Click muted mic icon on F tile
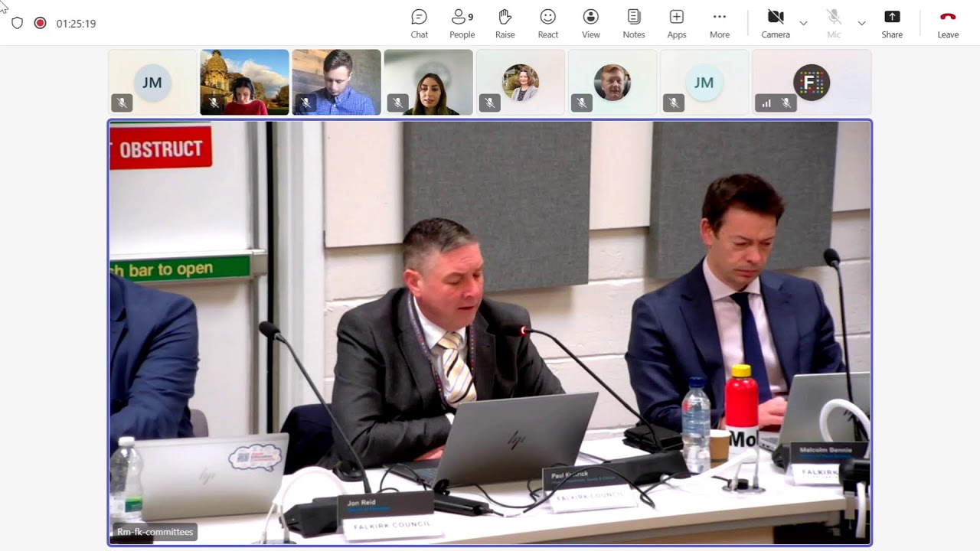 click(786, 103)
